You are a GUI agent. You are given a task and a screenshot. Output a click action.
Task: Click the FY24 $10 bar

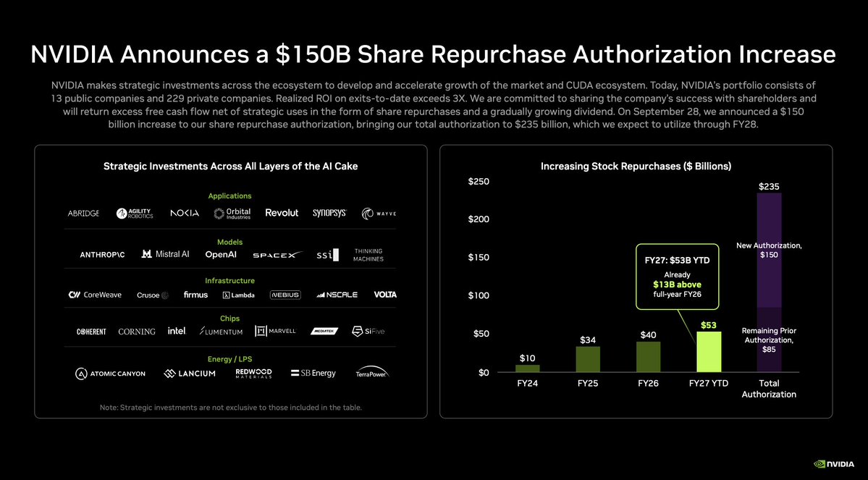click(527, 369)
